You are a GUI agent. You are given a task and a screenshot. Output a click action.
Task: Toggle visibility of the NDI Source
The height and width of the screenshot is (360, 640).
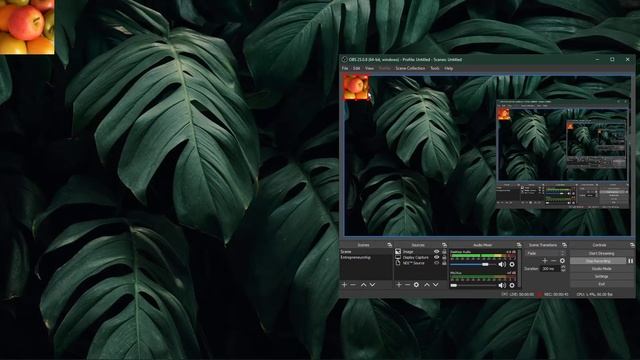tap(436, 263)
